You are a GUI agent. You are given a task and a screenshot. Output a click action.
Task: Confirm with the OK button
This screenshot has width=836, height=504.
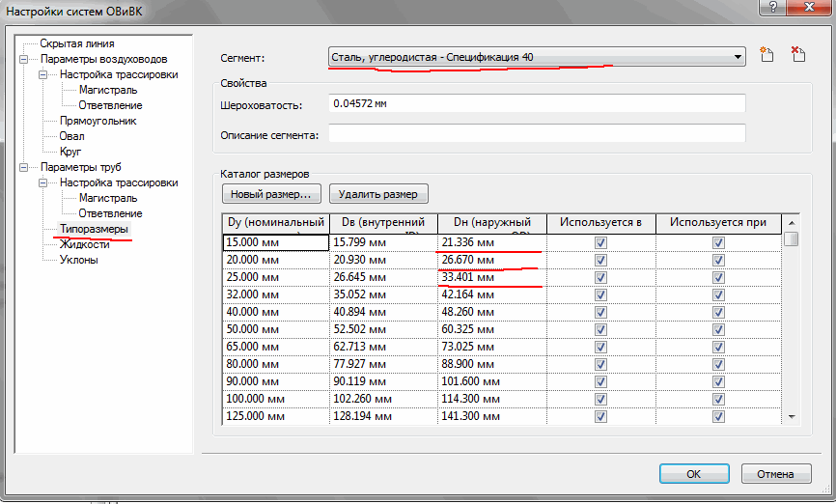tap(694, 474)
